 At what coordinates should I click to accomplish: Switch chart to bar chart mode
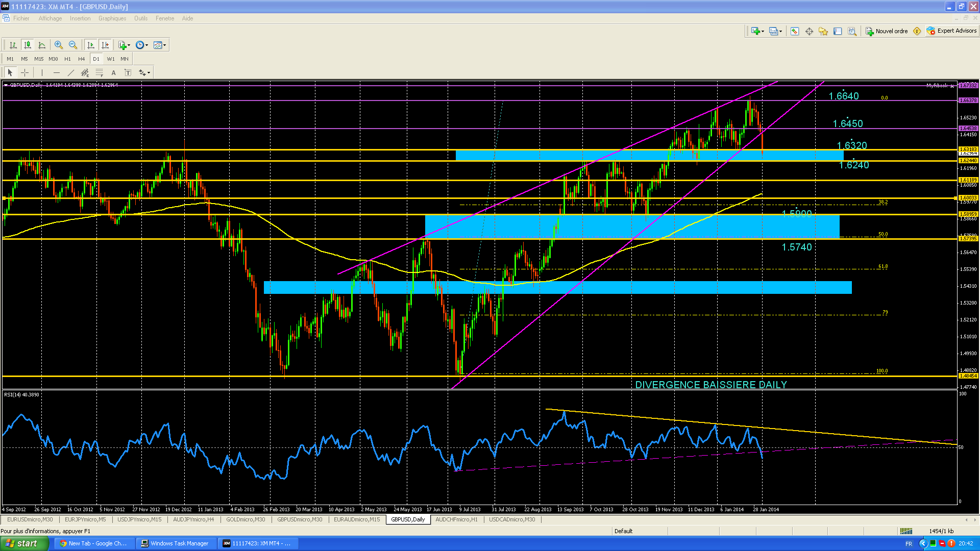pyautogui.click(x=13, y=45)
